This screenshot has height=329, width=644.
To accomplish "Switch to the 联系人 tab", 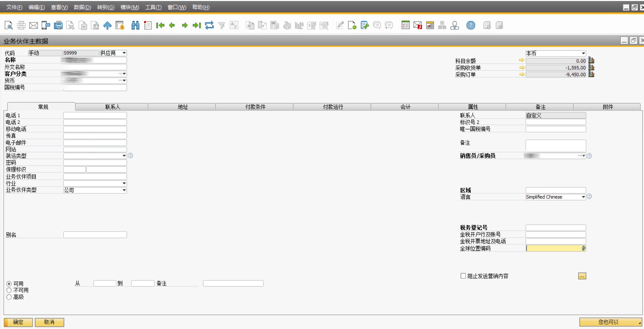I will [x=112, y=107].
